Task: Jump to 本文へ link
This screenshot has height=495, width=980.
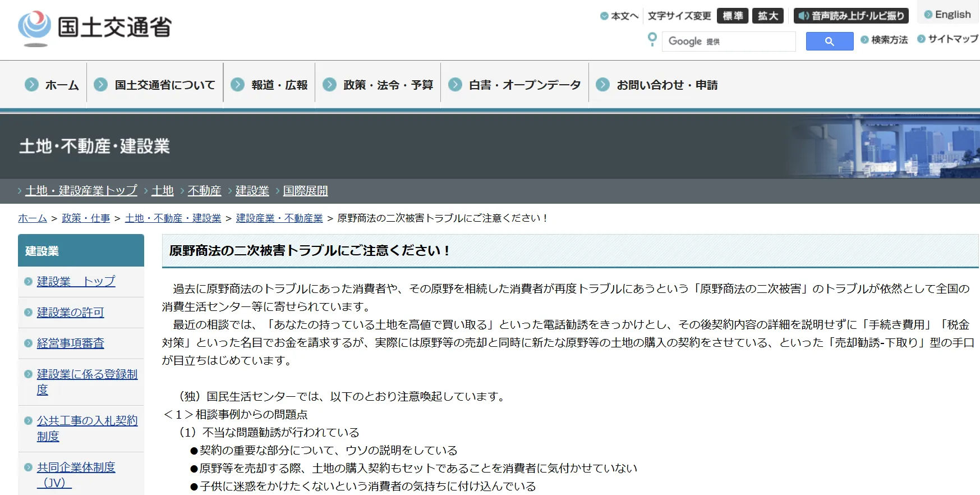Action: pos(624,16)
